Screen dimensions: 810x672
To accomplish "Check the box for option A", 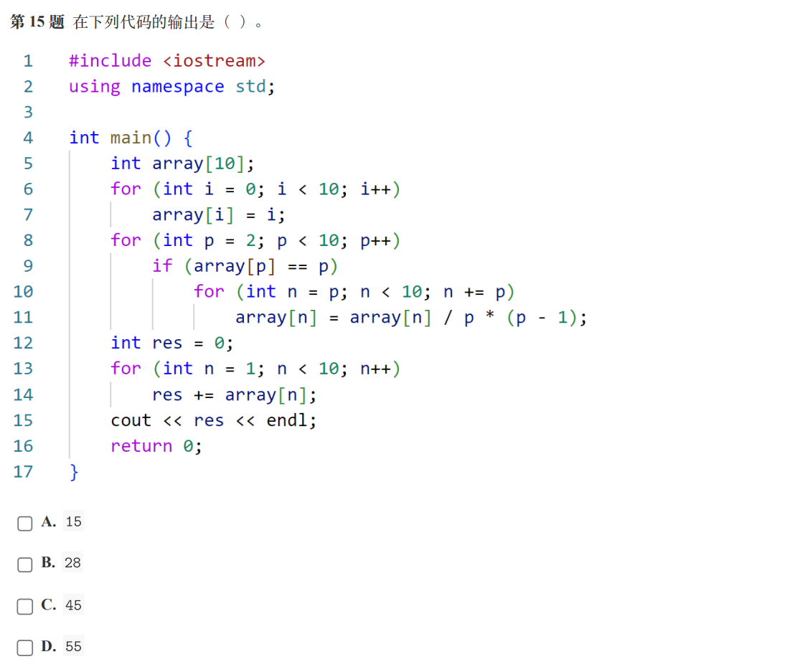I will click(x=25, y=523).
